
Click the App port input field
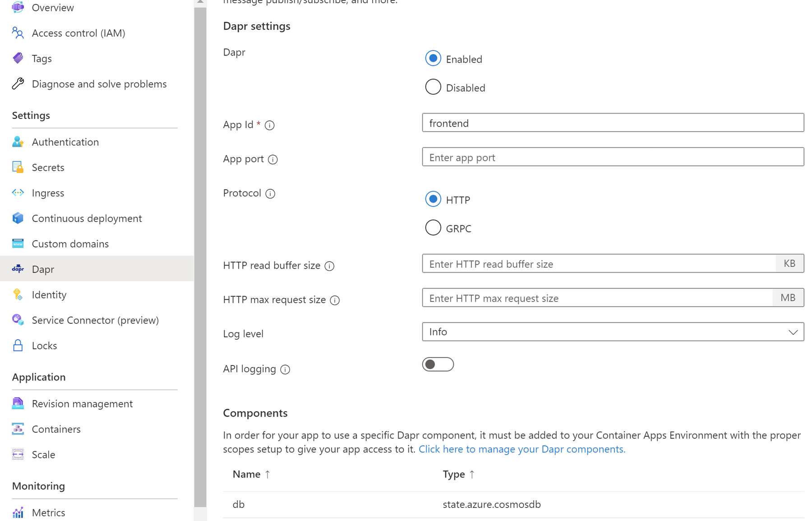tap(613, 157)
